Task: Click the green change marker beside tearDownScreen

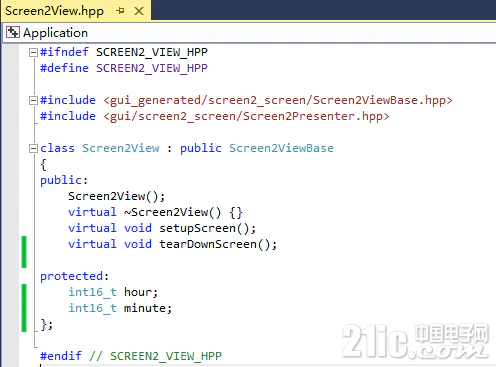Action: click(24, 252)
